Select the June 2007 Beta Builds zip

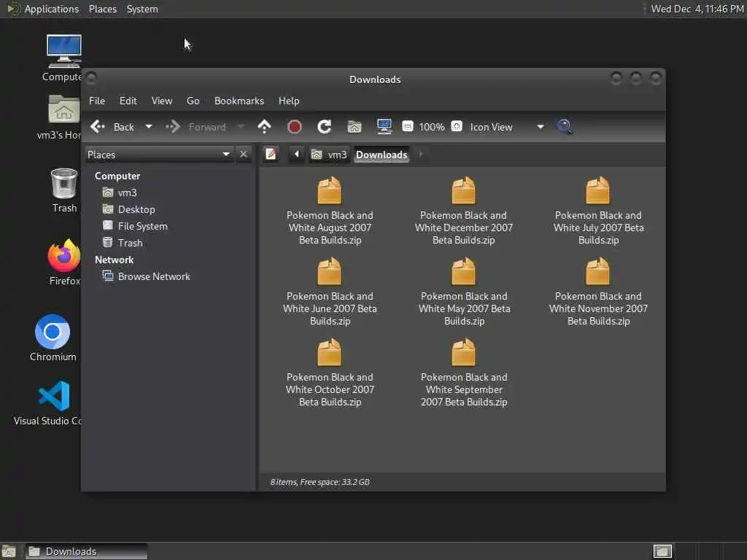coord(330,292)
